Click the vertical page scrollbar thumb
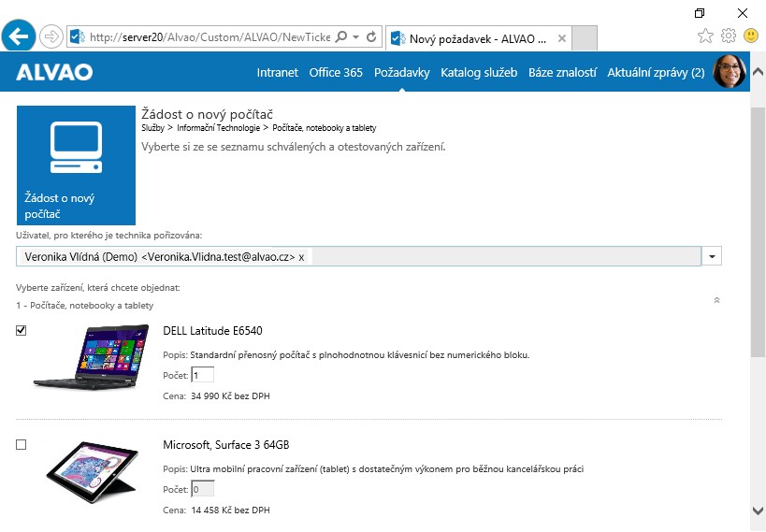 [758, 232]
